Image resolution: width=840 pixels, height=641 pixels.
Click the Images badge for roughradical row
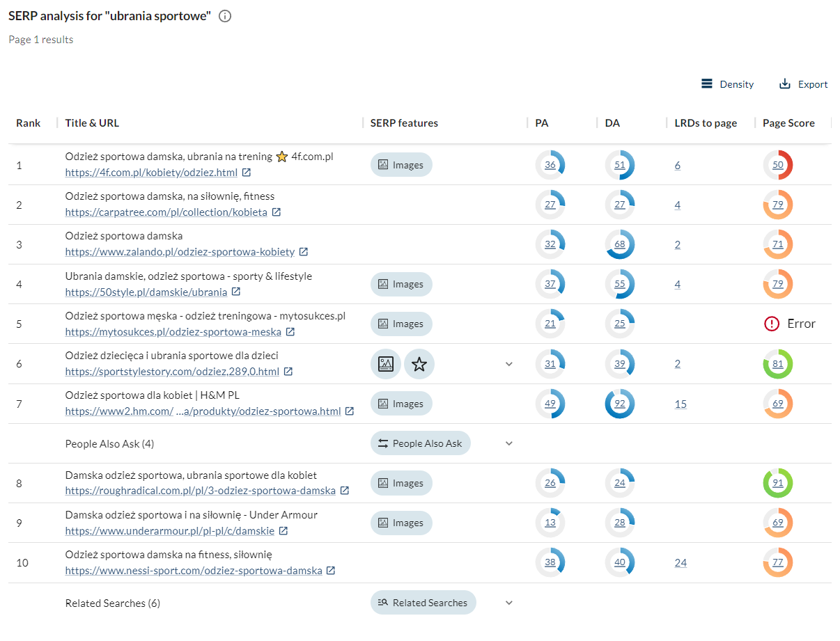coord(401,483)
